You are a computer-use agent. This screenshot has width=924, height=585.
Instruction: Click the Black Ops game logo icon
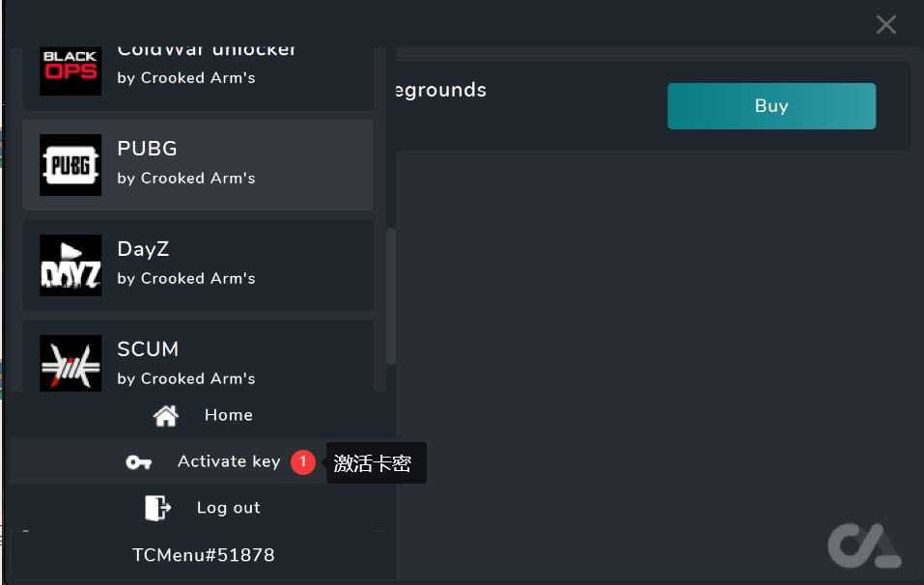[70, 69]
